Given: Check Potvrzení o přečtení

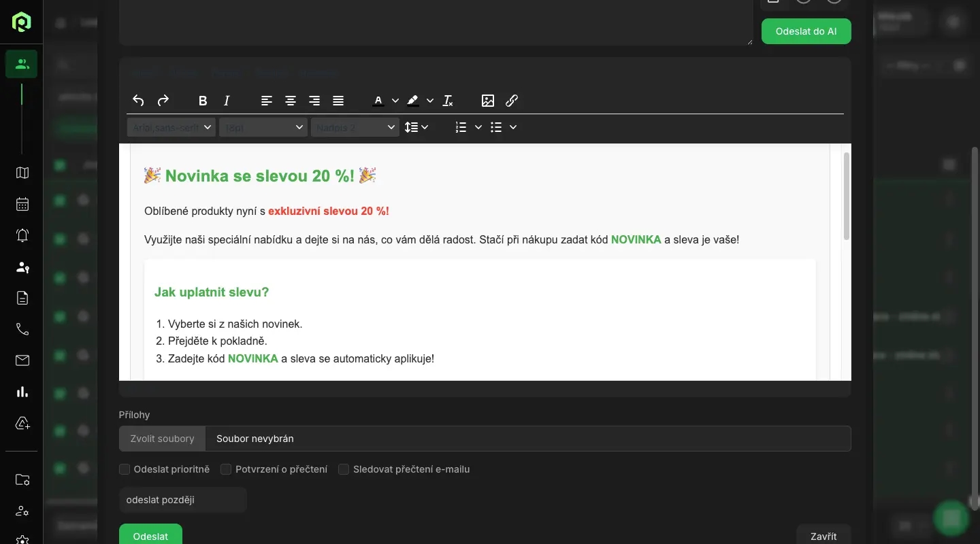Looking at the screenshot, I should (x=226, y=469).
